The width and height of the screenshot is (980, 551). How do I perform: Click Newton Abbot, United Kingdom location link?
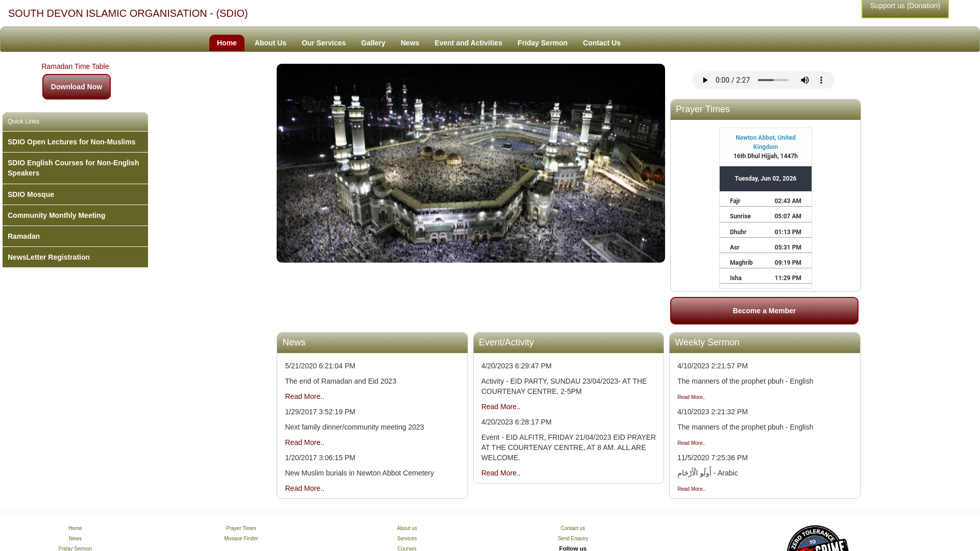point(765,142)
